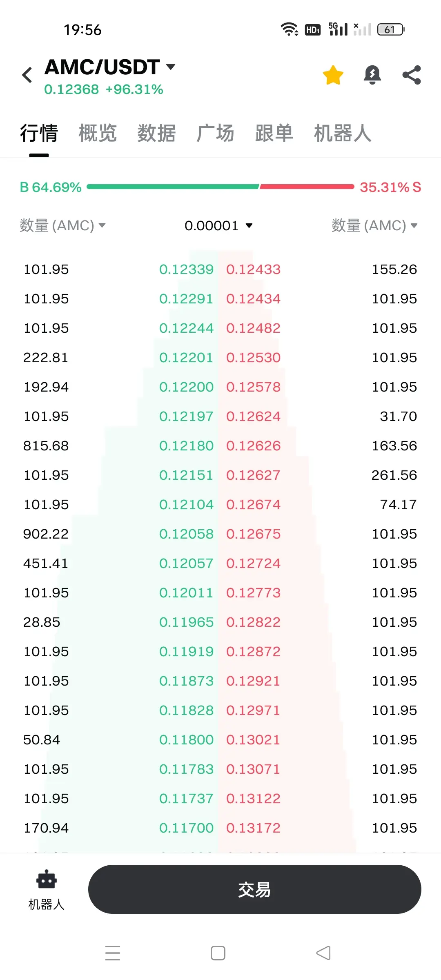Open the 机器人 tab at top
This screenshot has height=980, width=441.
343,133
